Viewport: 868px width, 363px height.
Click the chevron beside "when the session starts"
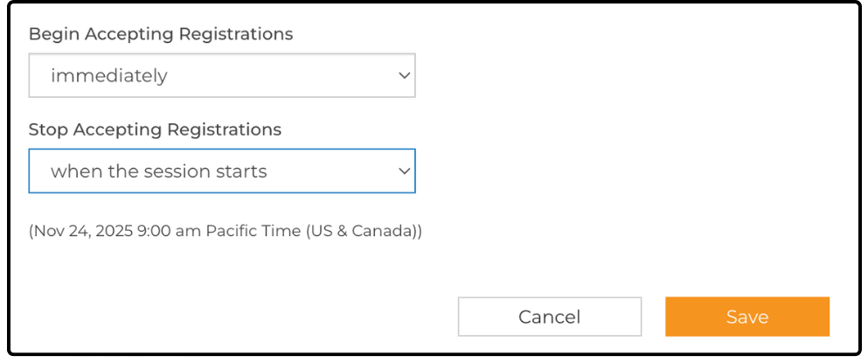(404, 171)
